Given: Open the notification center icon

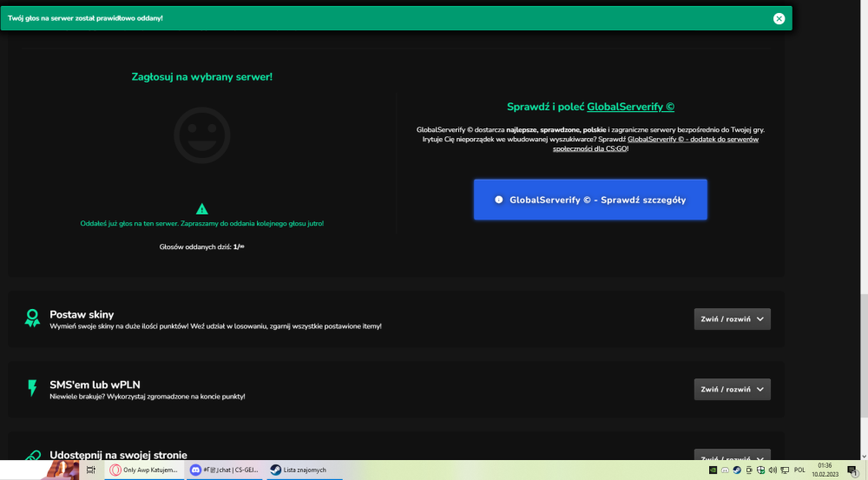Looking at the screenshot, I should click(x=852, y=470).
